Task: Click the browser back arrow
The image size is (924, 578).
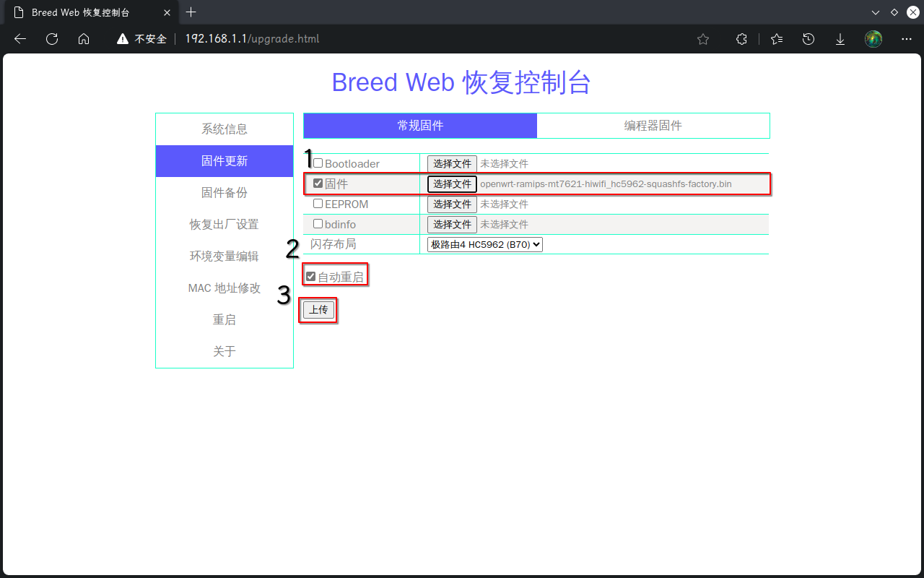Action: coord(20,39)
